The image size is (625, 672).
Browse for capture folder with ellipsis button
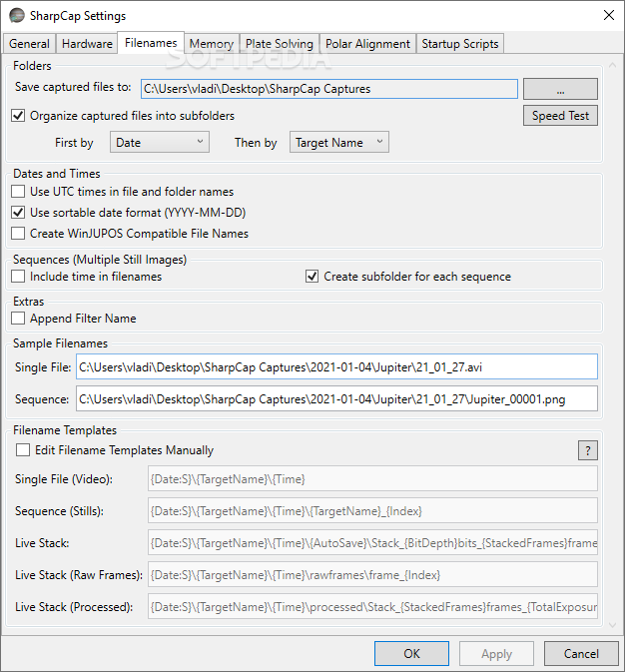click(560, 89)
